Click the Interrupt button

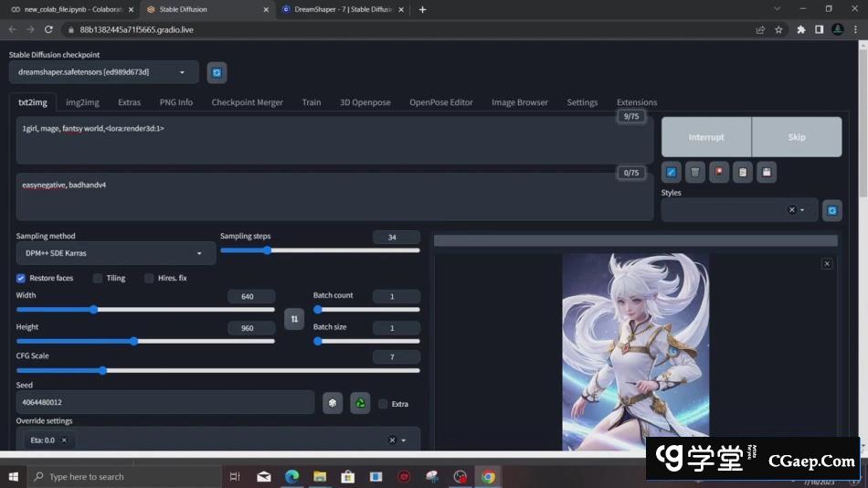[706, 137]
